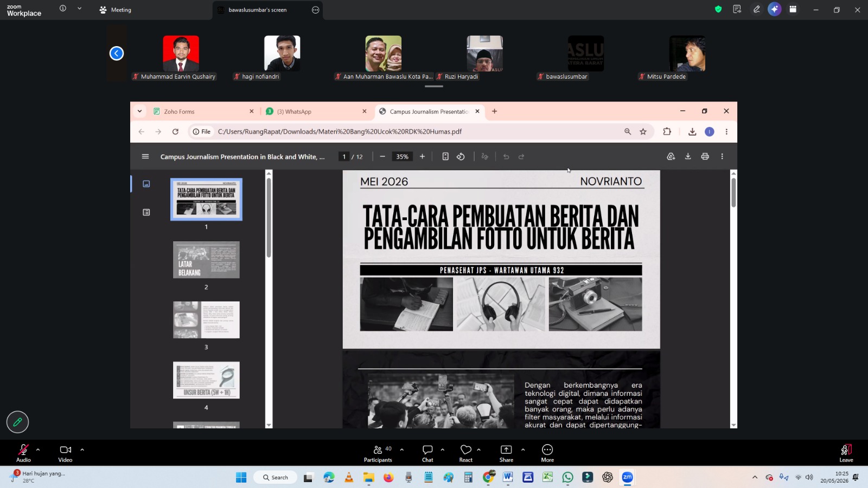Expand audio settings arrow
Screen dimensions: 868x488
(x=38, y=450)
